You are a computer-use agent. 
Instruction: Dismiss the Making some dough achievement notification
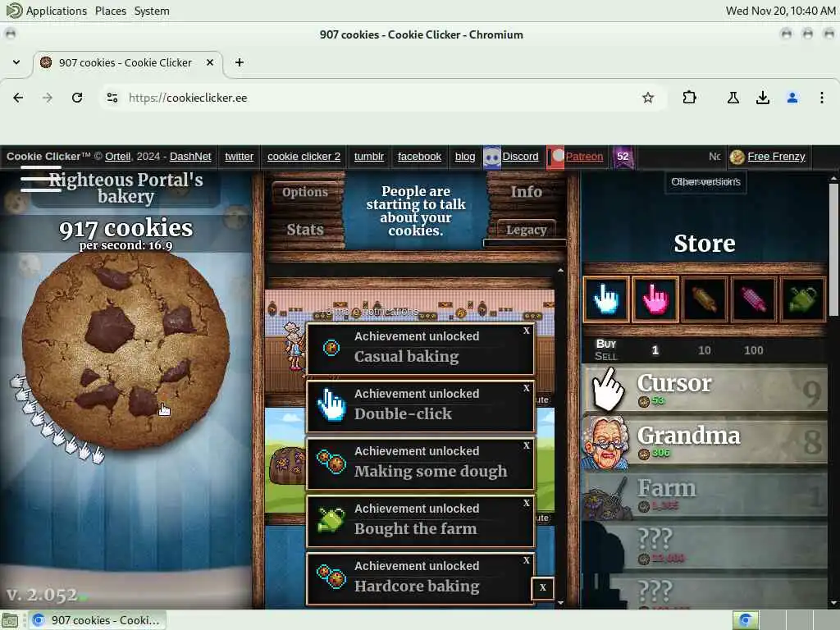click(x=527, y=445)
